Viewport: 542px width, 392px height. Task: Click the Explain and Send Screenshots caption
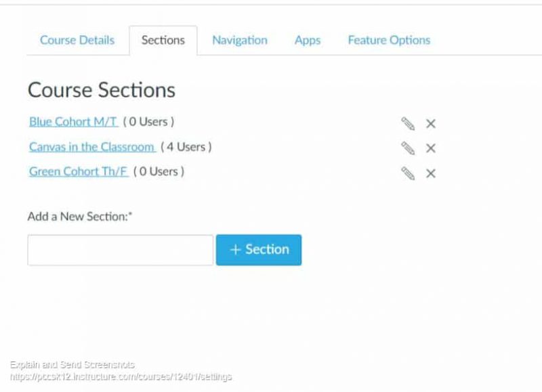(72, 365)
